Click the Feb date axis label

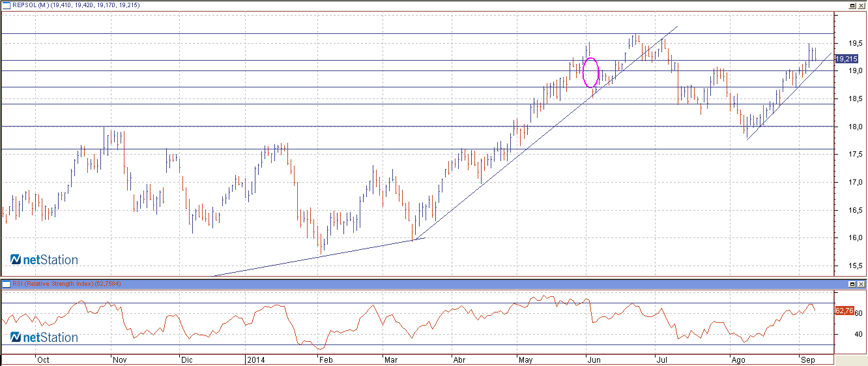point(325,359)
